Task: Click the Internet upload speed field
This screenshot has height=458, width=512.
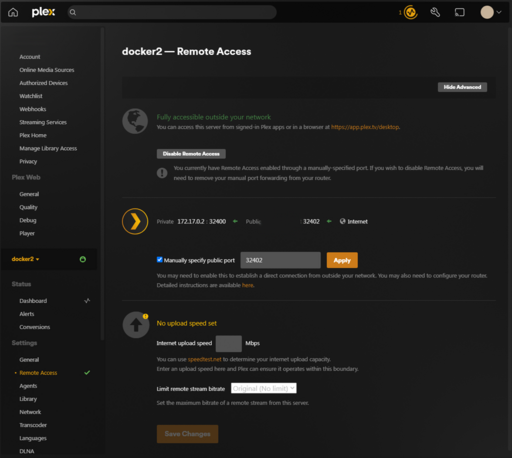Action: point(229,344)
